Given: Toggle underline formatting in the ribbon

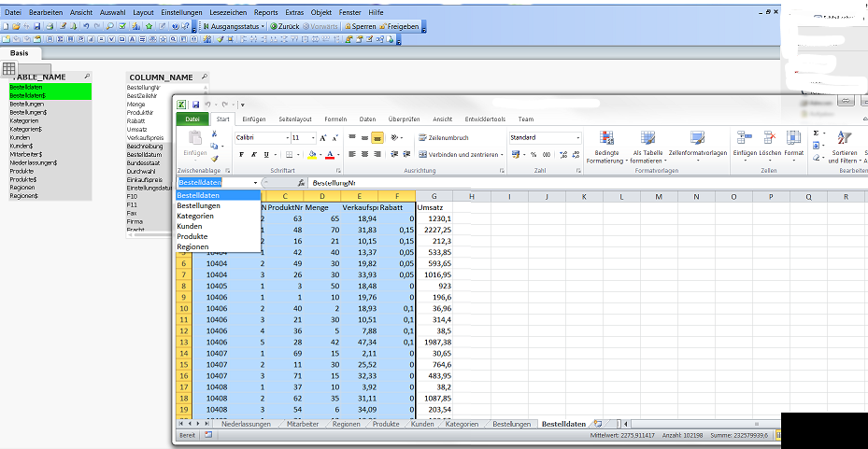Looking at the screenshot, I should (264, 154).
